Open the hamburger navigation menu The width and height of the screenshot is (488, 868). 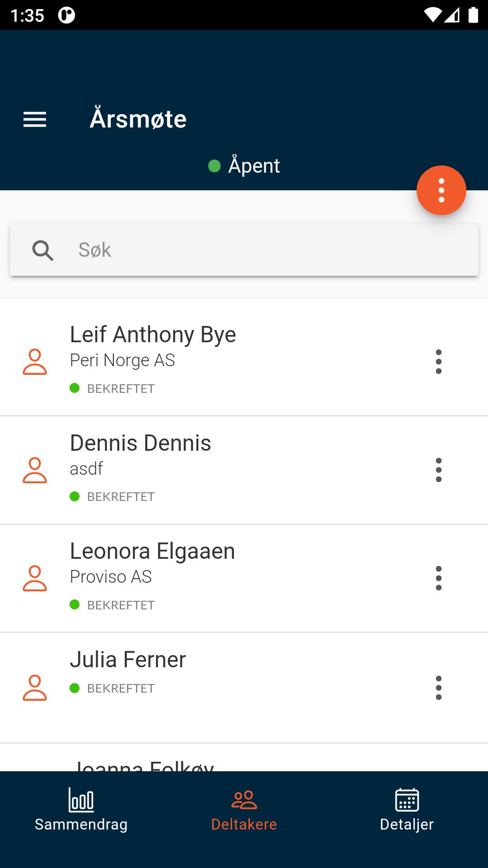click(x=35, y=120)
